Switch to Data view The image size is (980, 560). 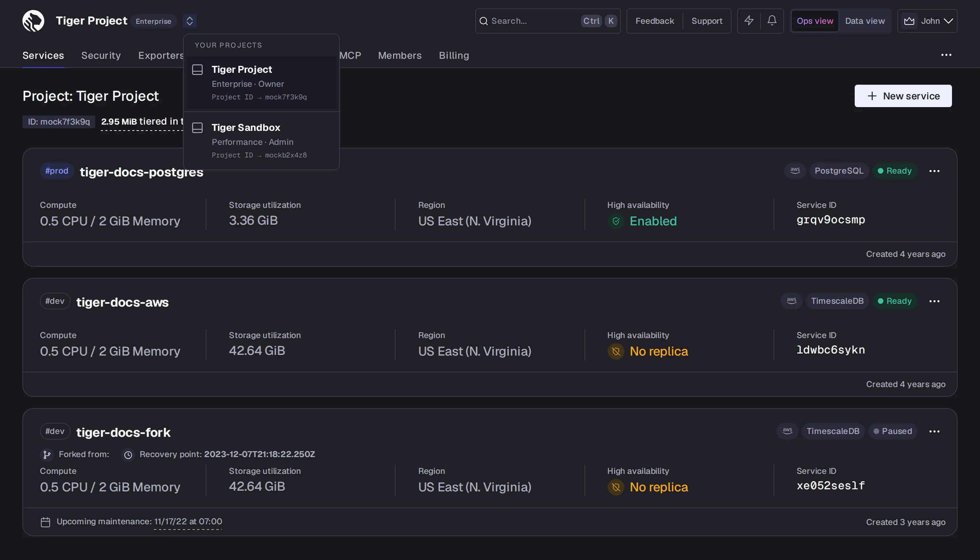864,21
